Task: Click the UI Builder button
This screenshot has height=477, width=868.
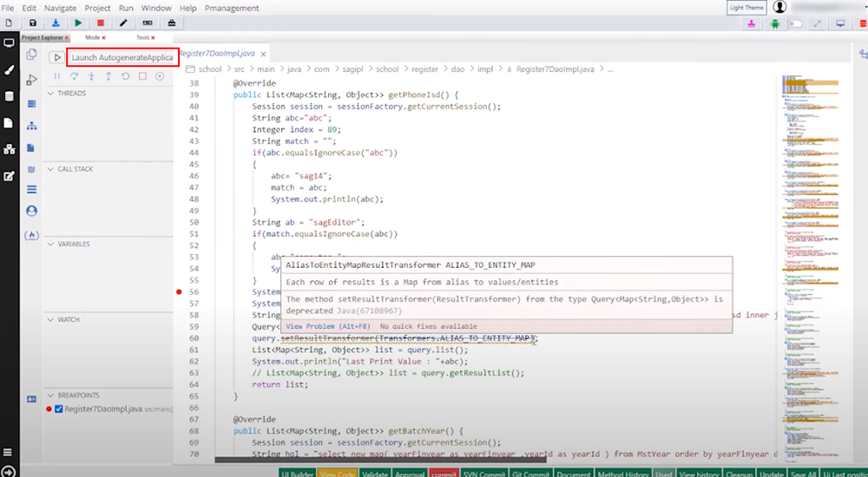Action: pyautogui.click(x=297, y=474)
